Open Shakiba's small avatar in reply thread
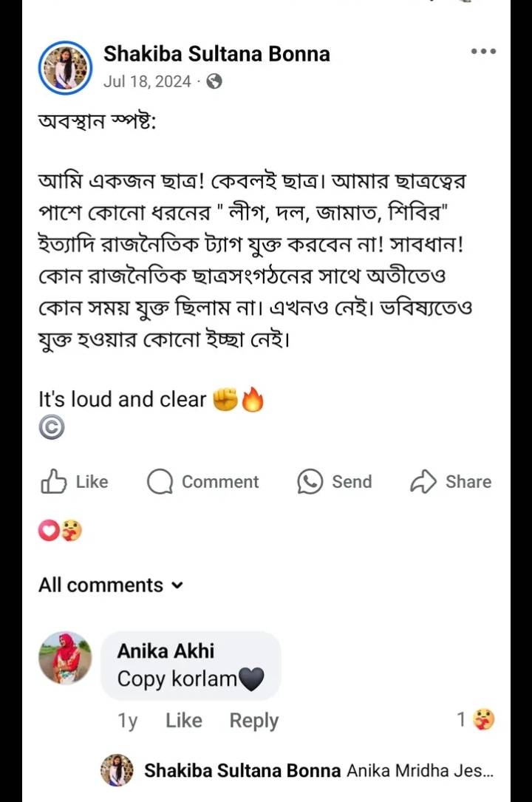 pos(117,770)
